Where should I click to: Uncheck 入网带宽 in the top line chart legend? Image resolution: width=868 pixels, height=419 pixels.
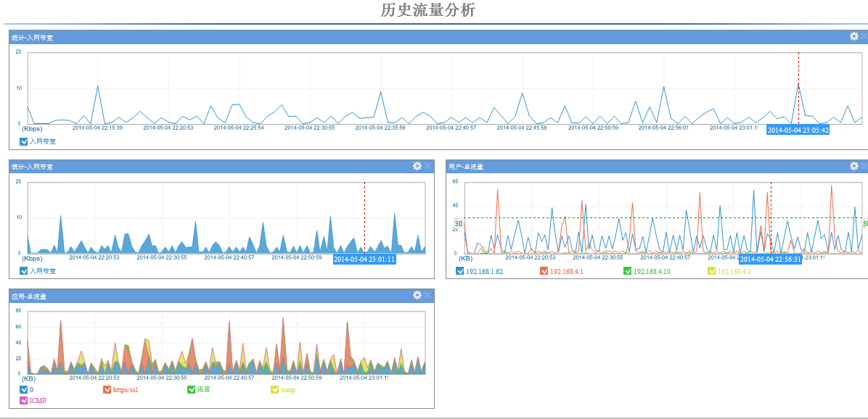[x=24, y=141]
